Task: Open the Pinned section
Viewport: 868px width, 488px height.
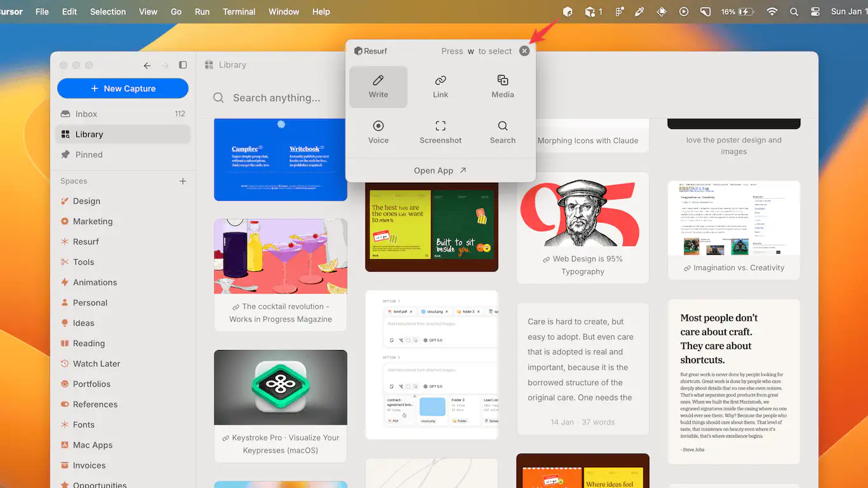Action: click(89, 154)
